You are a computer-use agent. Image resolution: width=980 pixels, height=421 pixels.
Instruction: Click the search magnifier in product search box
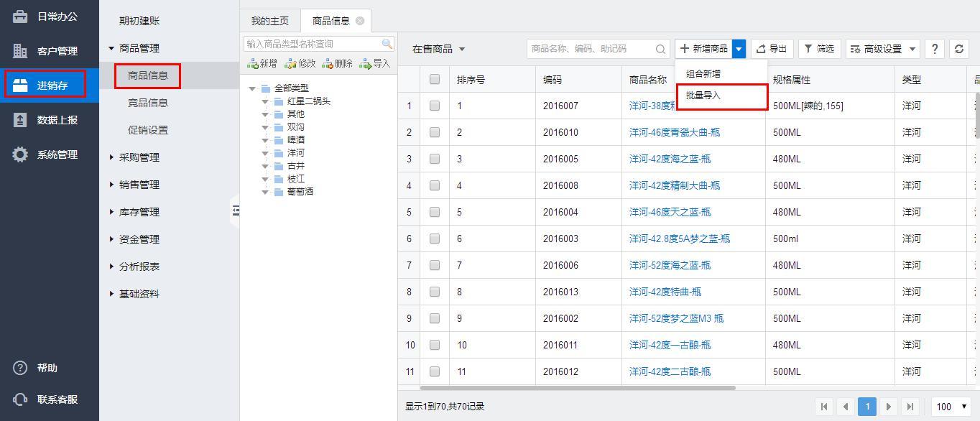coord(660,49)
